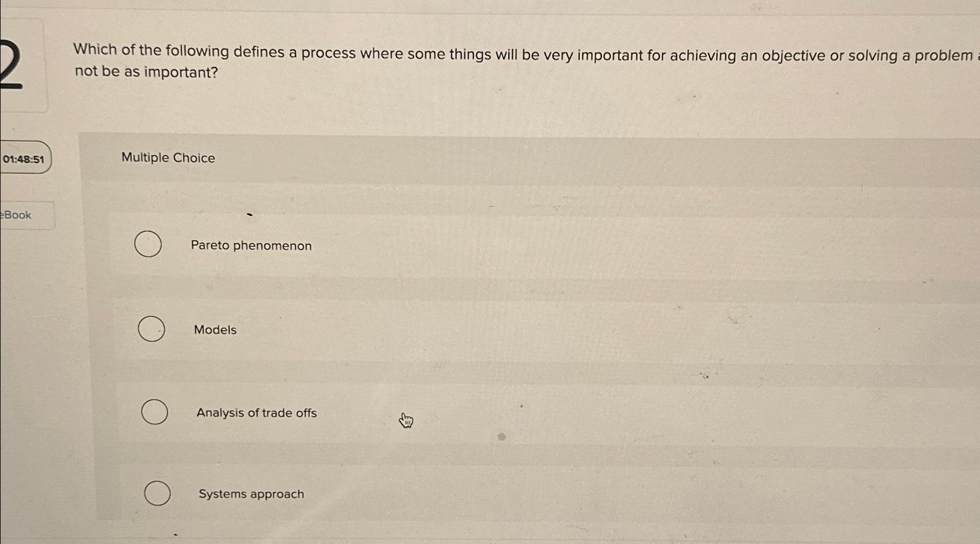
Task: Select the Pareto phenomenon radio button
Action: (148, 244)
